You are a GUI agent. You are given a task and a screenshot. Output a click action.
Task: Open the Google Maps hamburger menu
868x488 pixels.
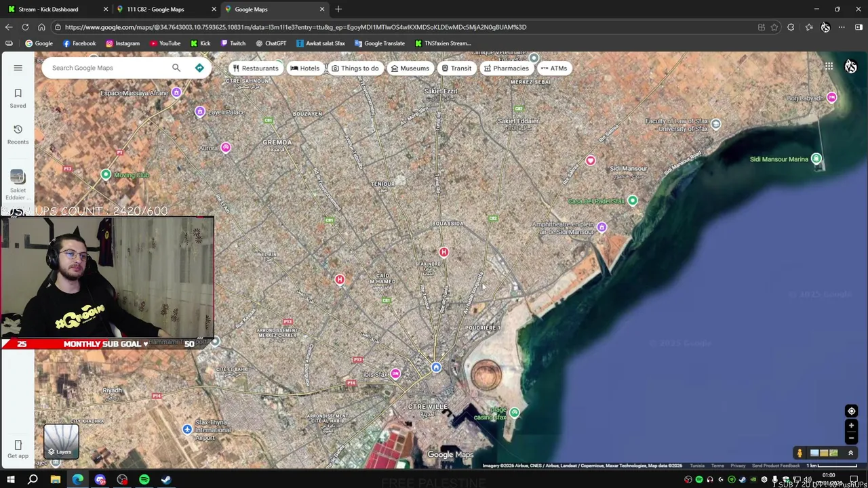click(18, 68)
